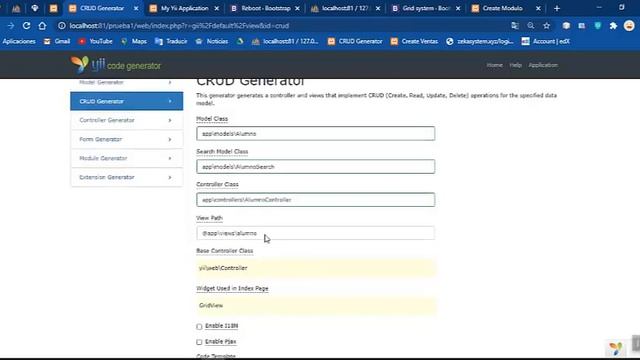Click the View Path input field
The image size is (640, 360).
(x=316, y=233)
